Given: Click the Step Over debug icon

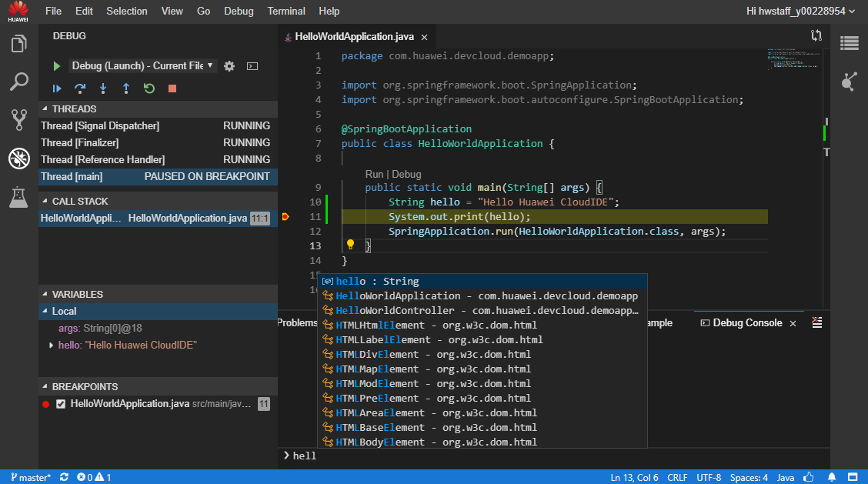Looking at the screenshot, I should [80, 88].
